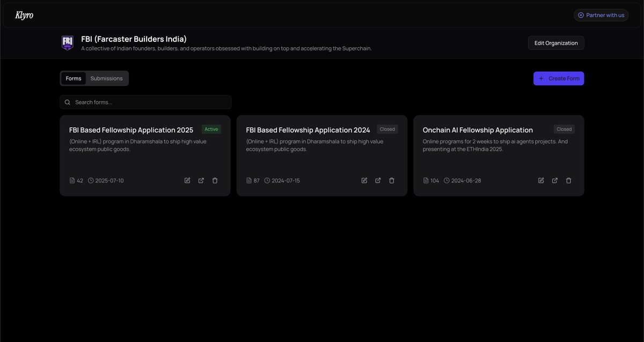644x342 pixels.
Task: Switch to the Forms tab
Action: point(74,78)
